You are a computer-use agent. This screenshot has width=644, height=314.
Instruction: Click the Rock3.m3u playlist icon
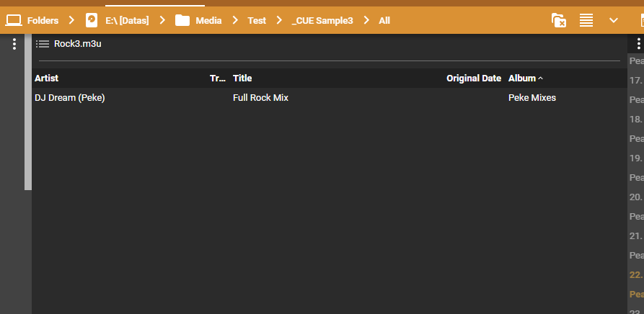43,44
